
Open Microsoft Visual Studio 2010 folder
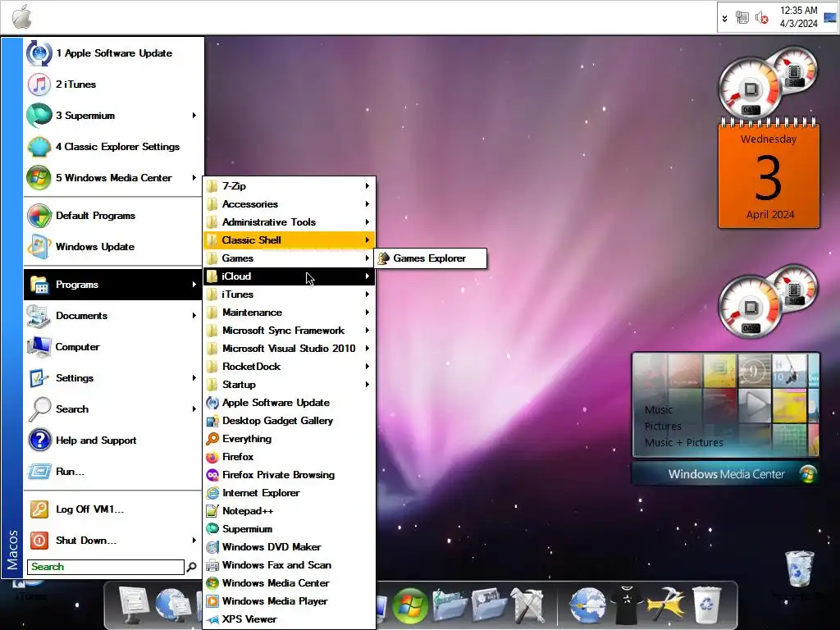(290, 348)
